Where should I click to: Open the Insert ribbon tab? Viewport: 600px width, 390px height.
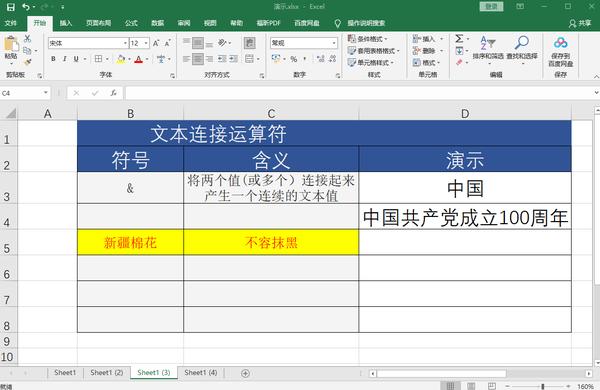coord(66,23)
